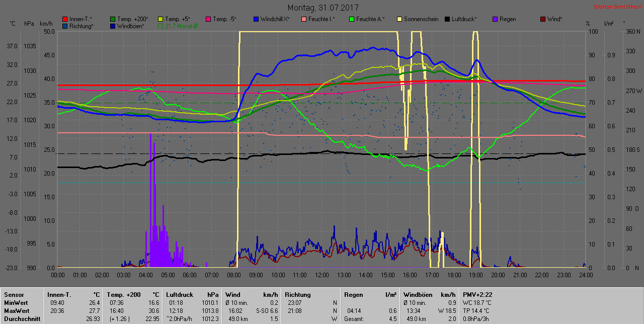The height and width of the screenshot is (324, 644).
Task: Click the dark green Temp. +200 legend marker
Action: click(113, 19)
